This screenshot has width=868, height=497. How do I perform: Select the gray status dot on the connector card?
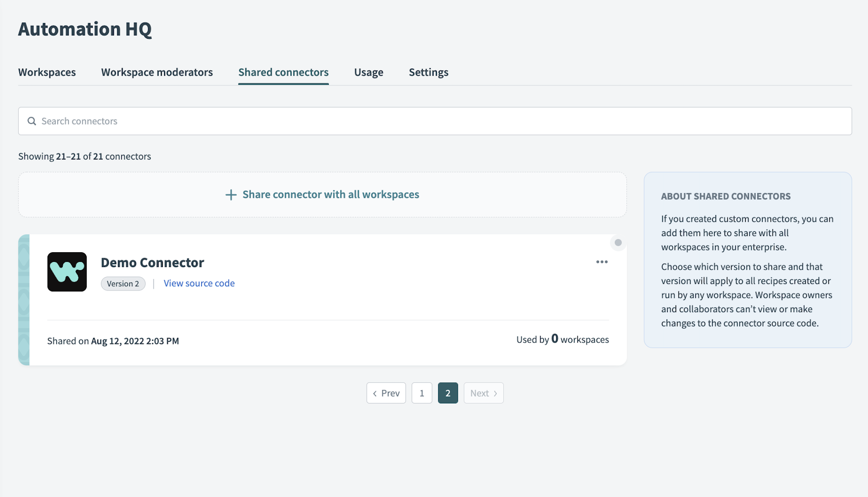click(618, 243)
